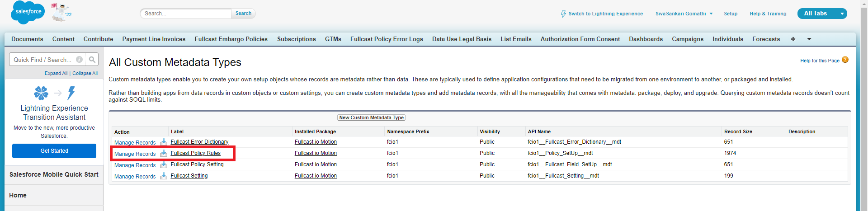Open the Home sidebar section
Image resolution: width=868 pixels, height=211 pixels.
tap(54, 195)
